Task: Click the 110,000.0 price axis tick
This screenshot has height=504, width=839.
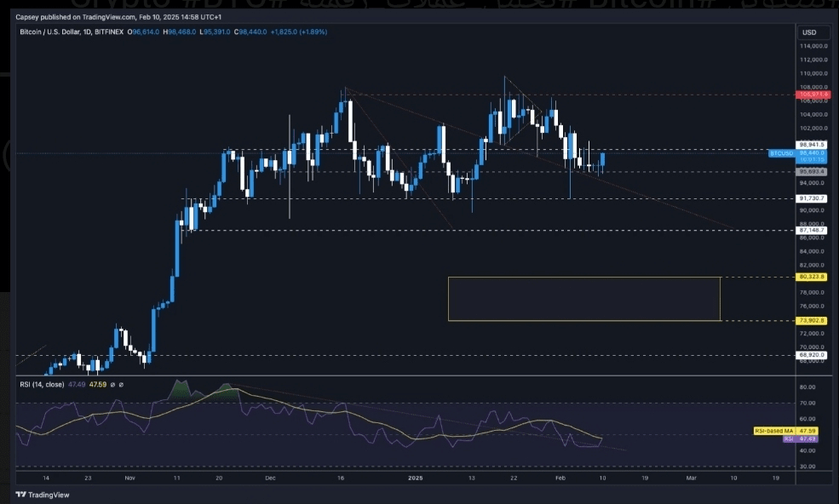Action: [813, 74]
